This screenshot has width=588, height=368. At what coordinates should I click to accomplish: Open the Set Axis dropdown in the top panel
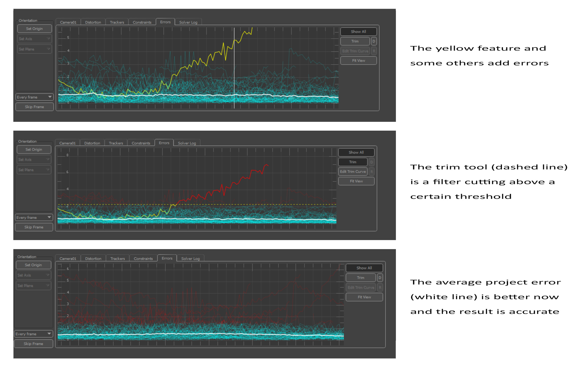[x=34, y=39]
